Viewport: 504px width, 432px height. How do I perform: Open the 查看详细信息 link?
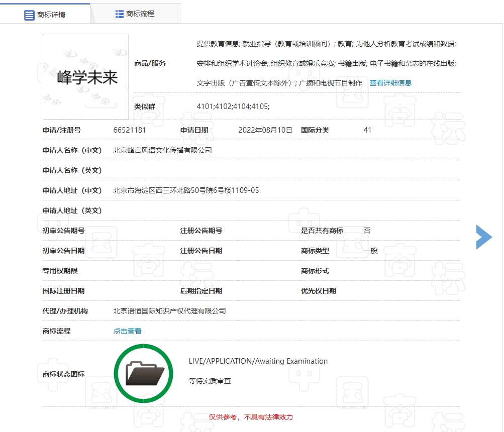[390, 83]
